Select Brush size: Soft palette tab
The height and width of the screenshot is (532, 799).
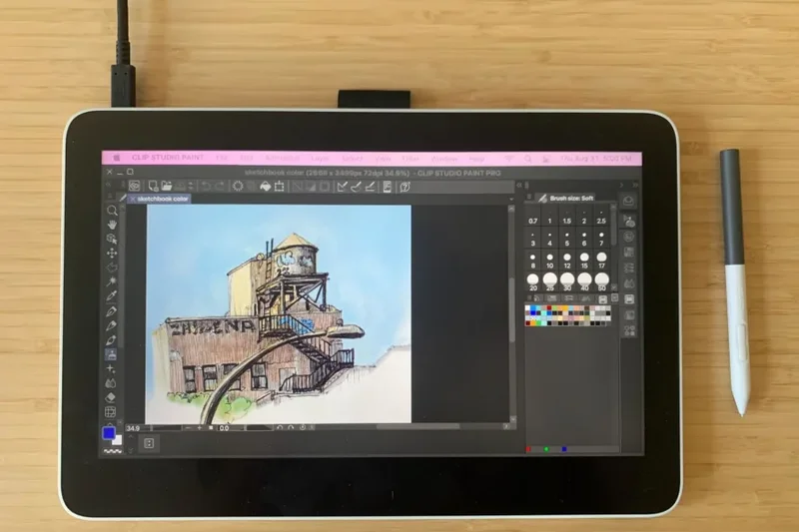tap(566, 198)
